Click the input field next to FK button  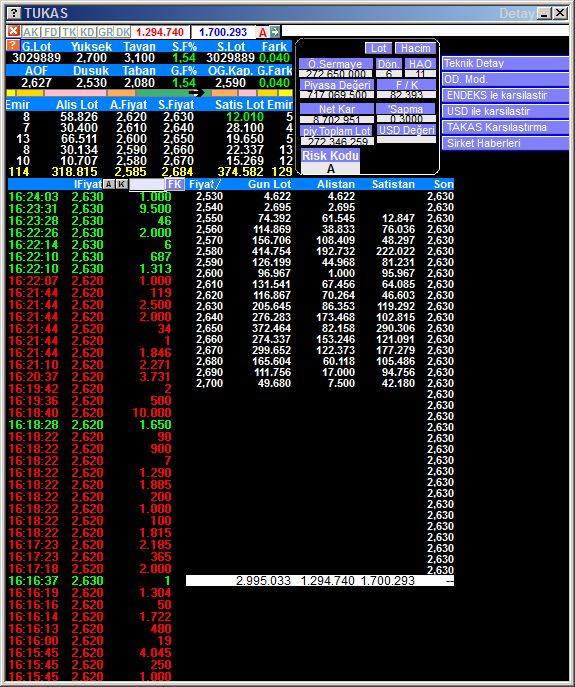[146, 184]
